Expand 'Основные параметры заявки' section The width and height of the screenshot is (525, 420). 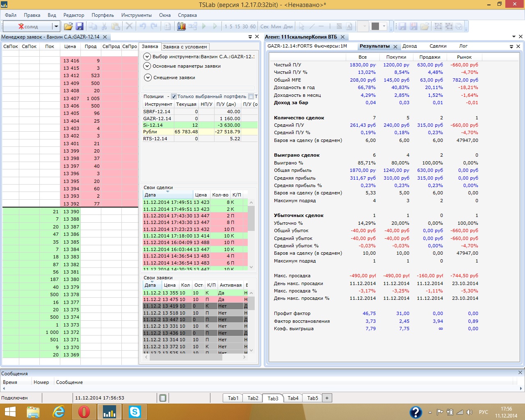coord(147,66)
